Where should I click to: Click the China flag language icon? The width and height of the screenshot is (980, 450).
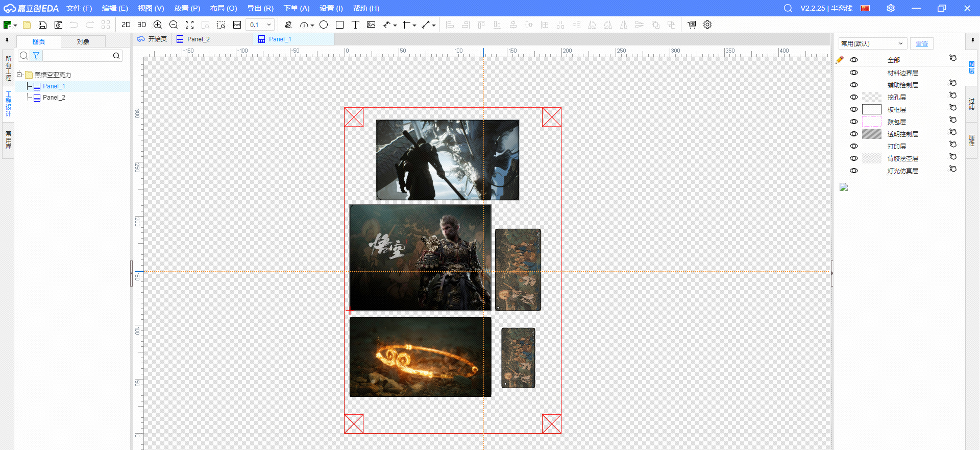(865, 8)
